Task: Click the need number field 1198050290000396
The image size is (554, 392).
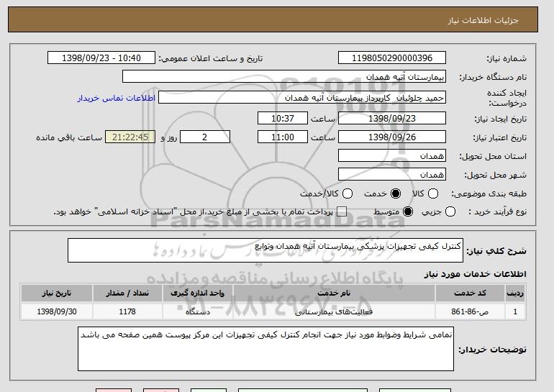Action: [x=392, y=58]
